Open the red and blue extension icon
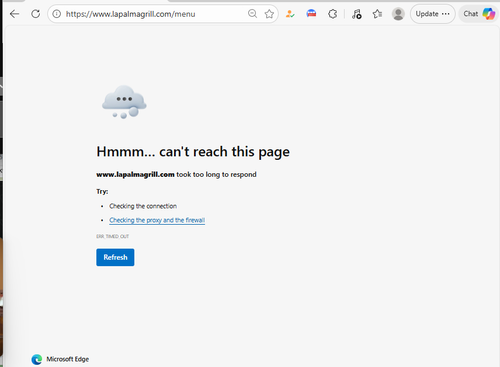Screen dimensions: 500x367 [311, 14]
